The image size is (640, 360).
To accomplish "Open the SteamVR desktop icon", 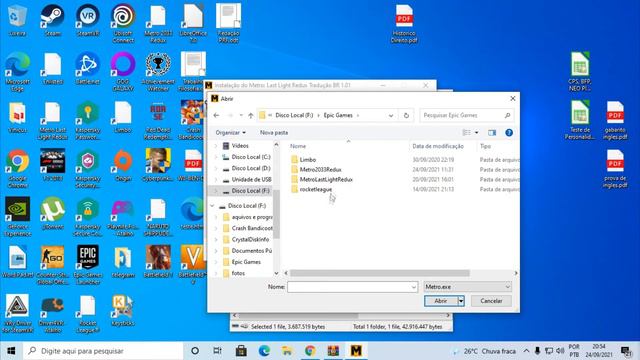I will [88, 20].
